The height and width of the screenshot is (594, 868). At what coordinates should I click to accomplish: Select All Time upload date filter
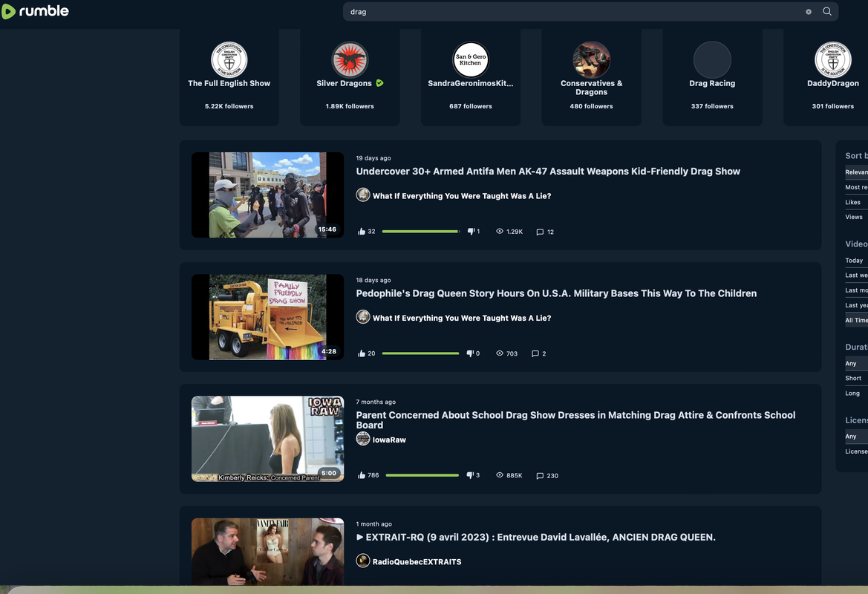[856, 320]
